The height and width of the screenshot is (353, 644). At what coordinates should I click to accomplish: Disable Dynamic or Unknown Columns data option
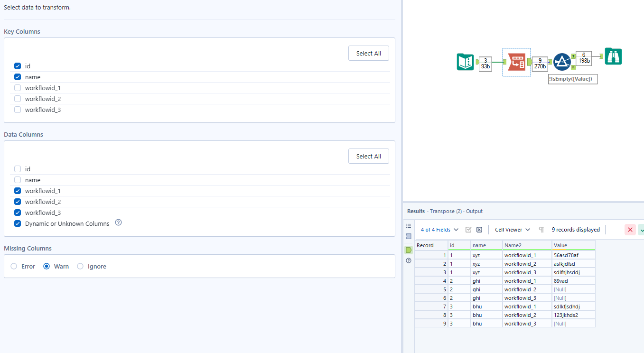coord(18,223)
